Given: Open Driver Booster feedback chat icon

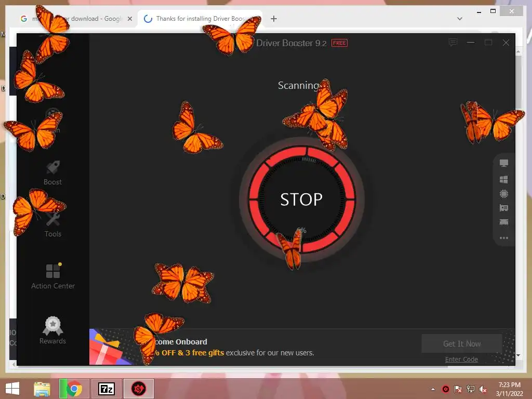Looking at the screenshot, I should click(453, 43).
